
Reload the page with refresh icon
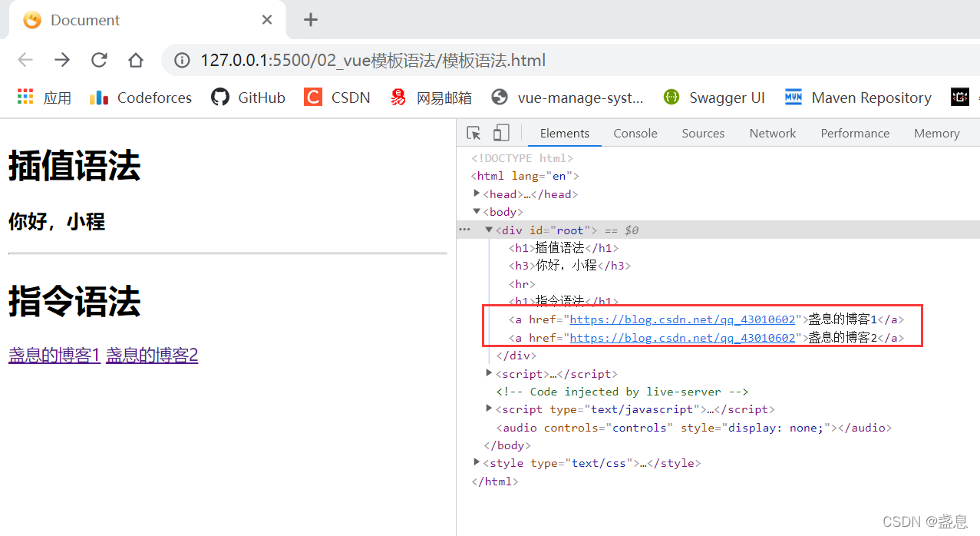(99, 60)
